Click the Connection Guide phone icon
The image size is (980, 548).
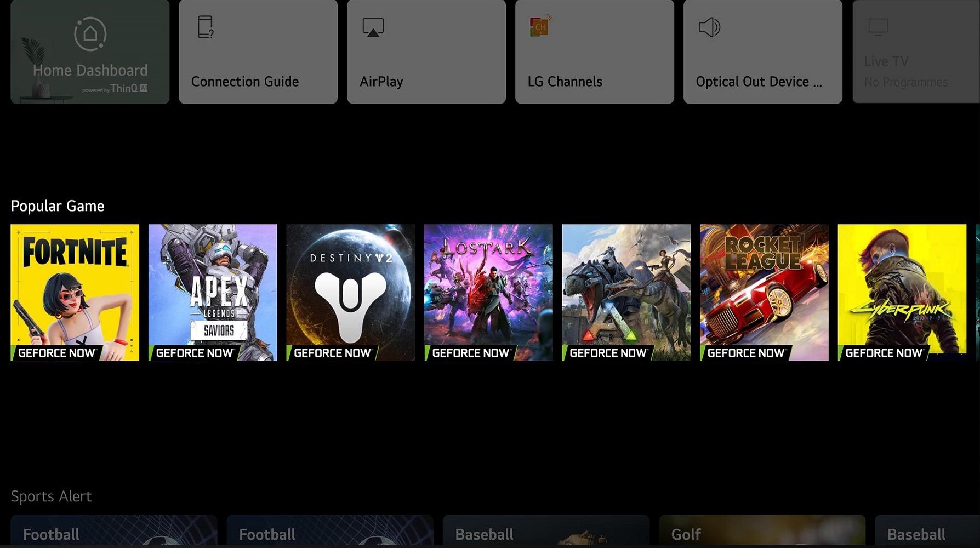pyautogui.click(x=206, y=27)
